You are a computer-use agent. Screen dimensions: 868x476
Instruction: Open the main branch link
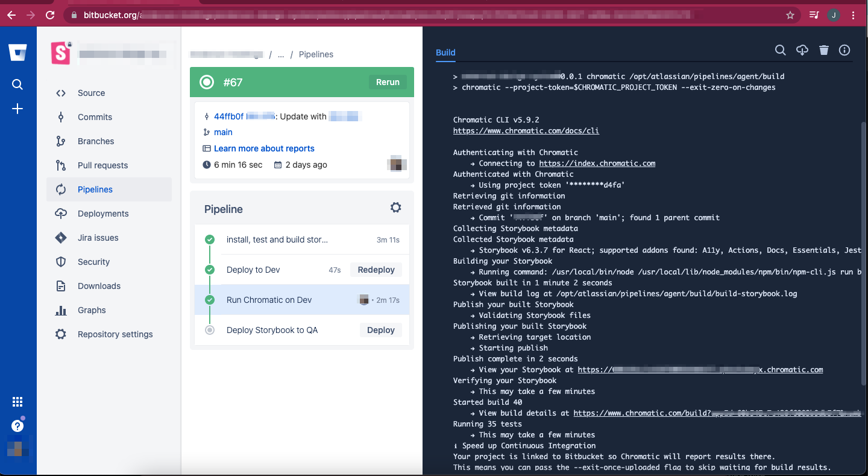point(223,132)
